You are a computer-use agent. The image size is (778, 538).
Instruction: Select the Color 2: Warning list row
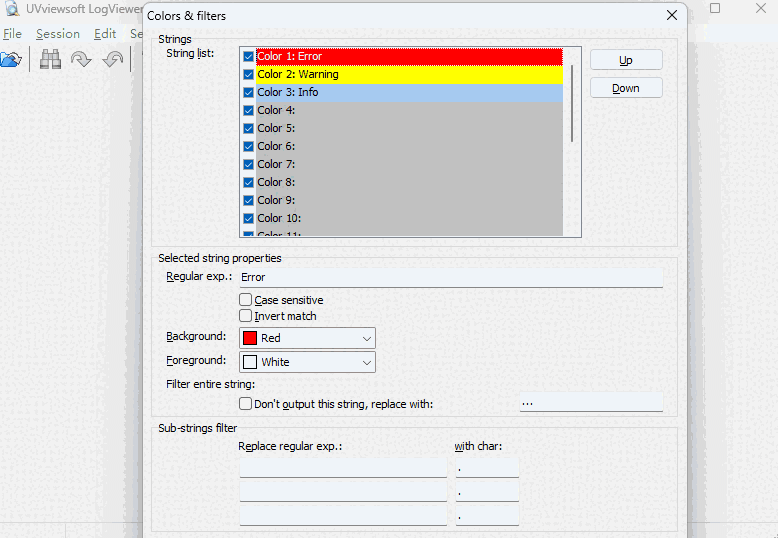[409, 74]
